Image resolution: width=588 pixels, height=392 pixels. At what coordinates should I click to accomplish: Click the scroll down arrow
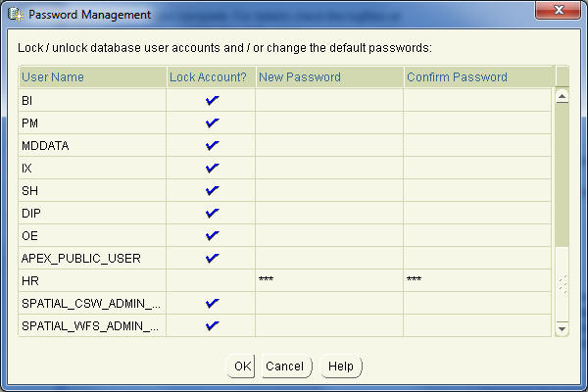pos(562,329)
